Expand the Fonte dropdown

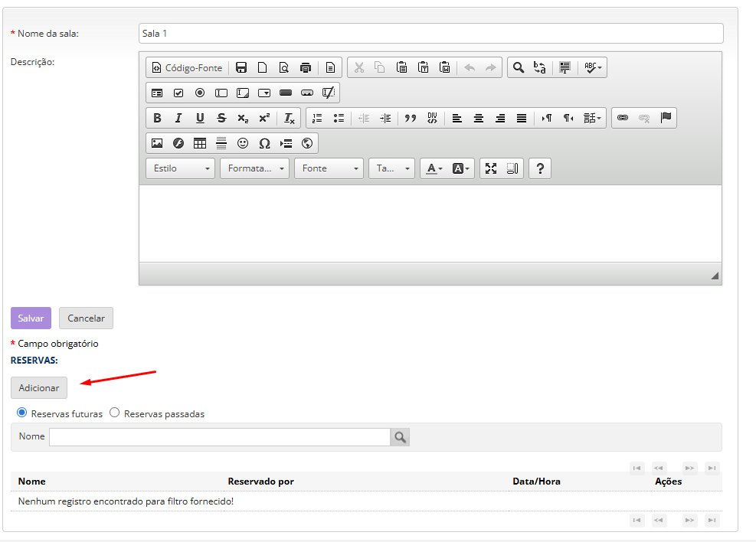tap(329, 168)
